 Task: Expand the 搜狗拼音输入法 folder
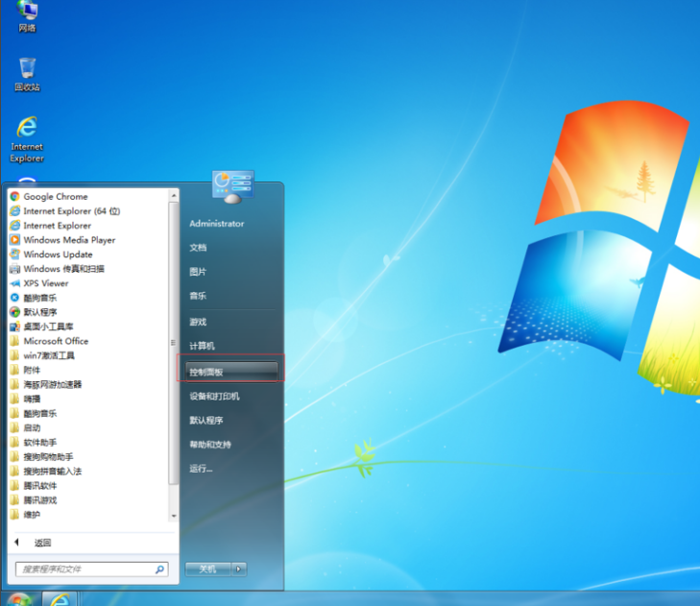pyautogui.click(x=52, y=471)
